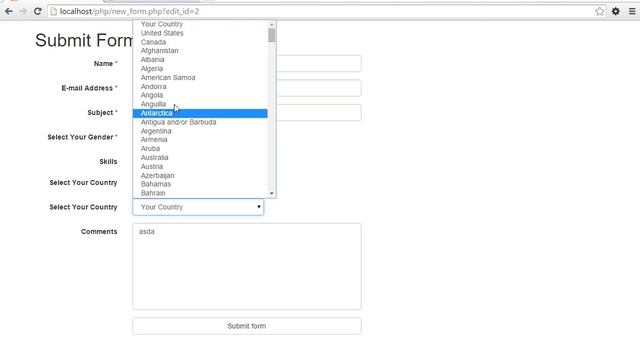Choose Azerbaijan option
This screenshot has height=360, width=640.
200,176
